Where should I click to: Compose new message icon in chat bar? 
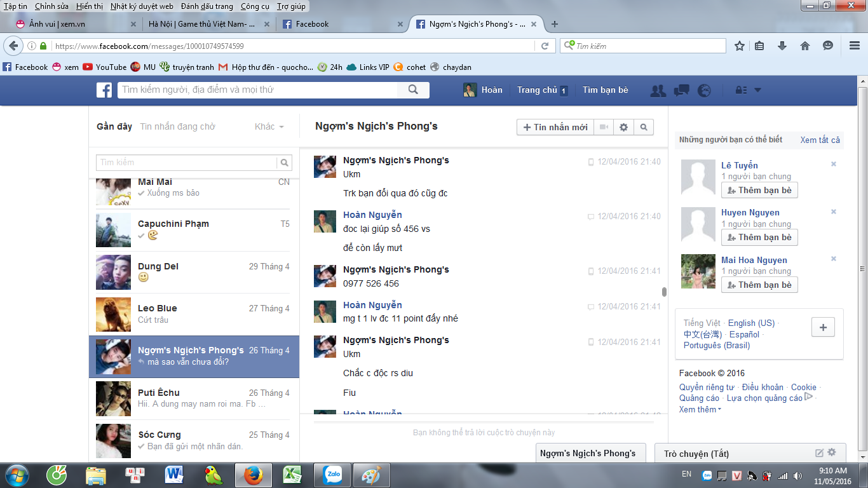pos(819,453)
